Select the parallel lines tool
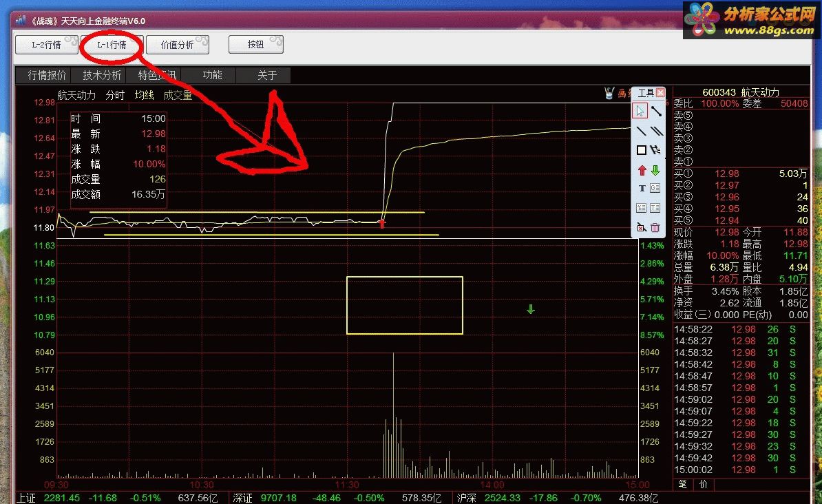 click(x=656, y=131)
